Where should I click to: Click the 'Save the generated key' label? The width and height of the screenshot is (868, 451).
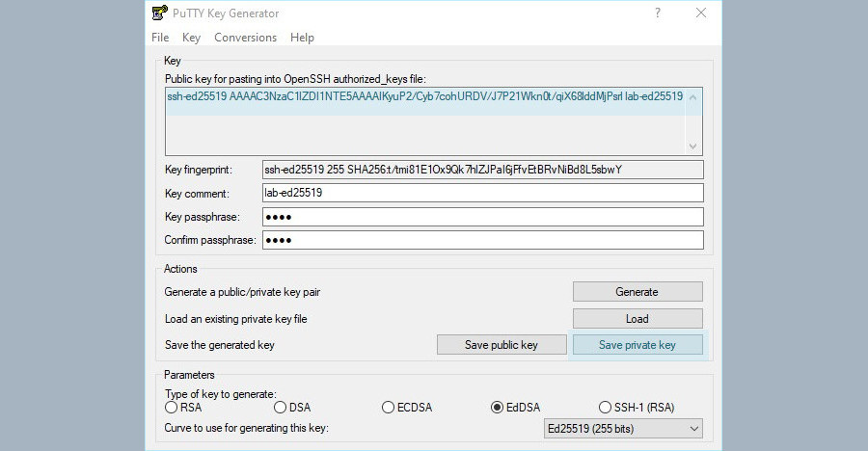coord(220,345)
